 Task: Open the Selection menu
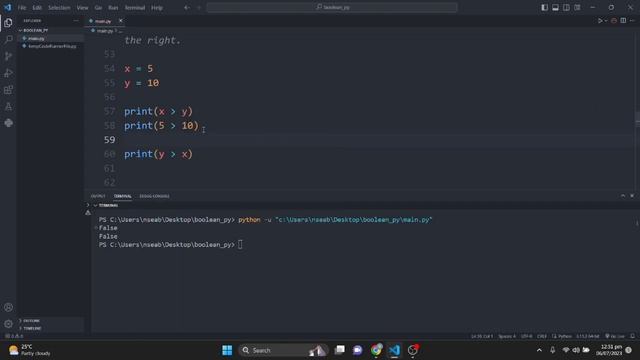59,7
